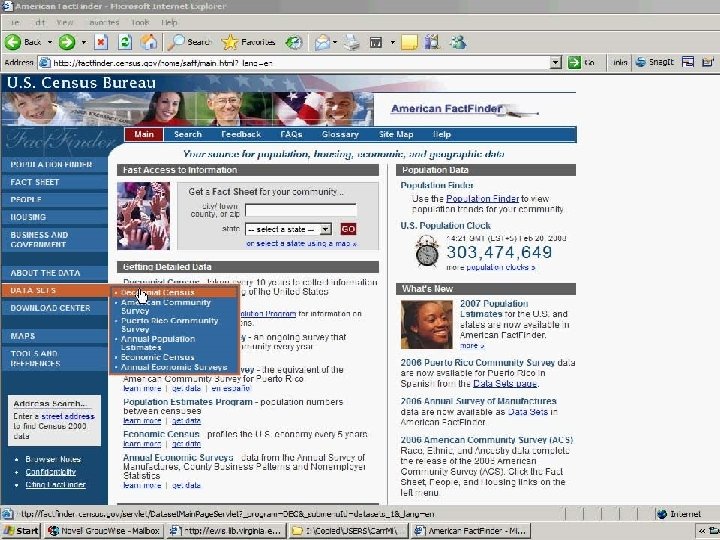
Task: Click the yellow Discuss note icon
Action: (x=410, y=42)
